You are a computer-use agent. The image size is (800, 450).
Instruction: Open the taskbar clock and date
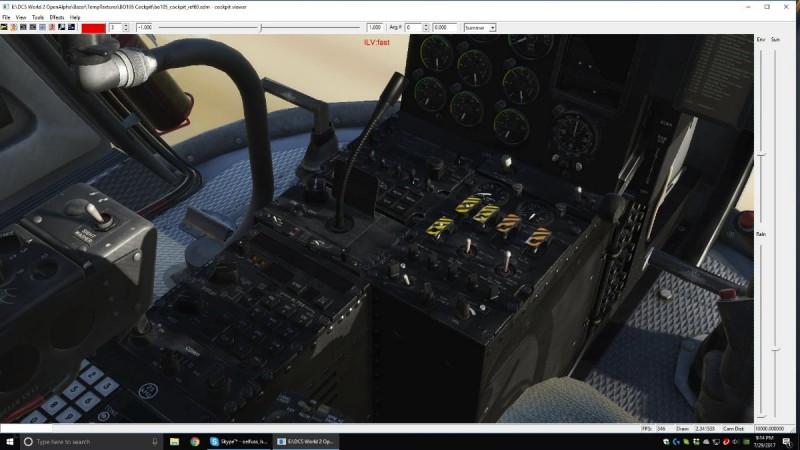point(765,442)
